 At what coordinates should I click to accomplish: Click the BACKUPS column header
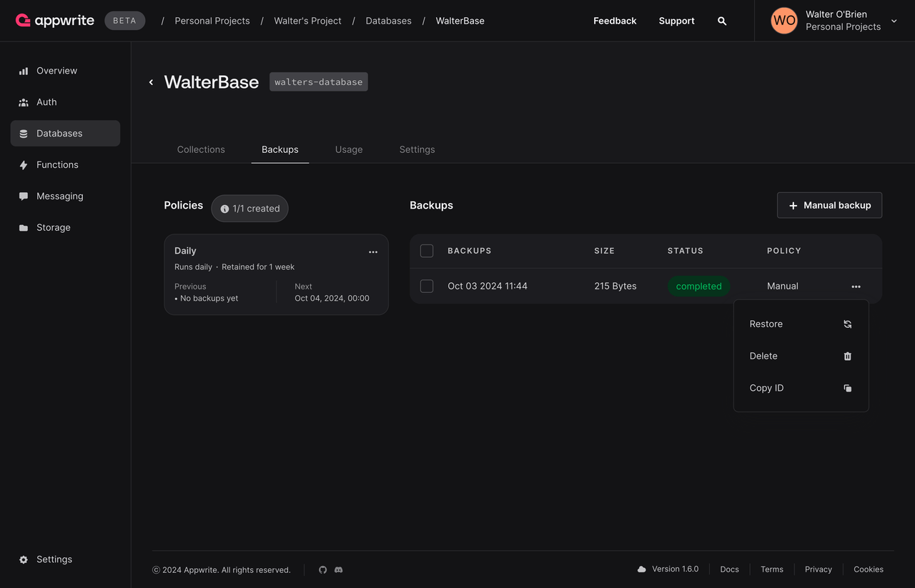(470, 251)
